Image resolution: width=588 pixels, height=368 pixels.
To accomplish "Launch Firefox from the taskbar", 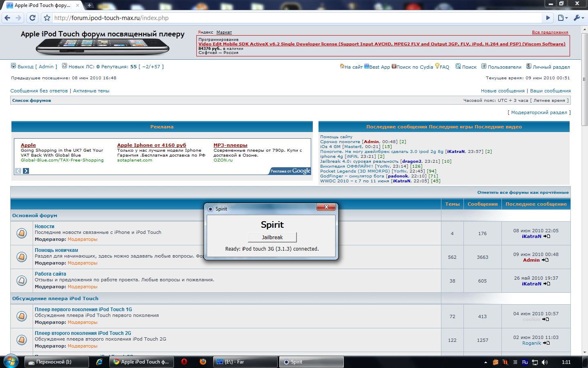I will coord(203,362).
